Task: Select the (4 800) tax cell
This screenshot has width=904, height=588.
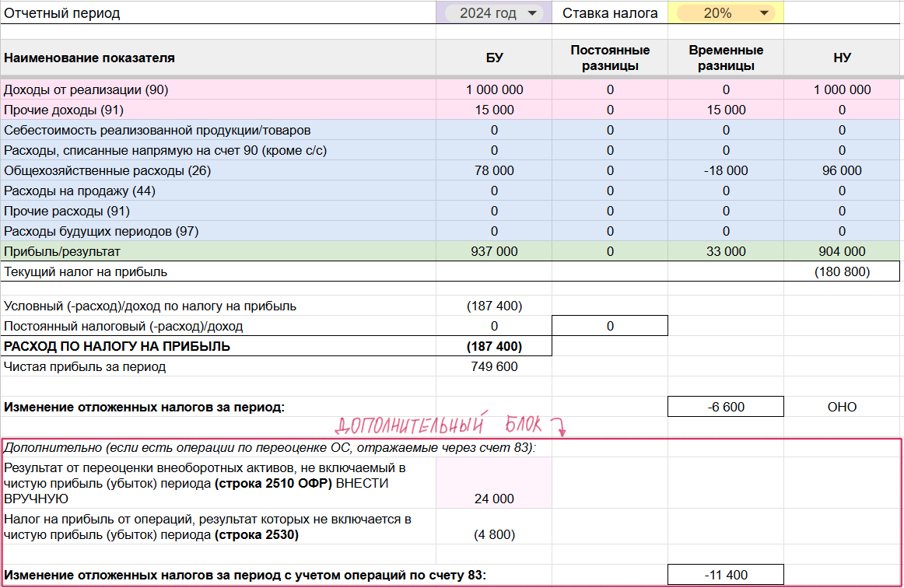Action: (x=494, y=527)
